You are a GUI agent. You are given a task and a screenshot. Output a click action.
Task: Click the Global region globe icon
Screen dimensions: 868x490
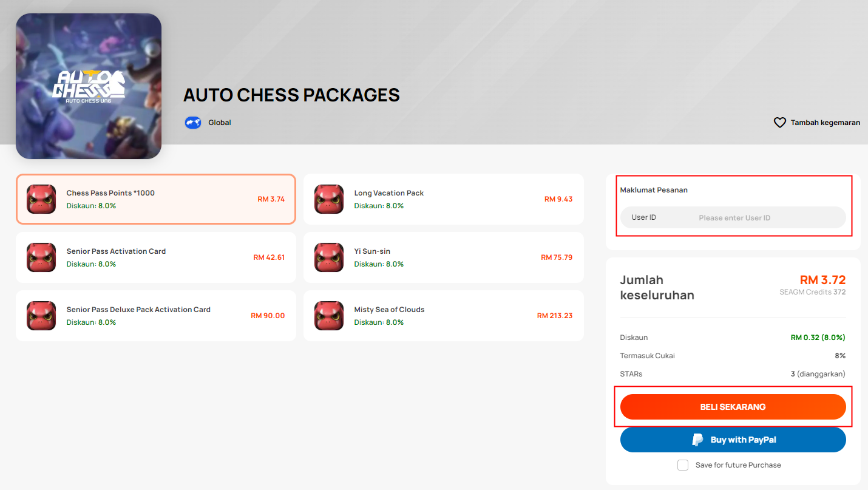point(193,123)
